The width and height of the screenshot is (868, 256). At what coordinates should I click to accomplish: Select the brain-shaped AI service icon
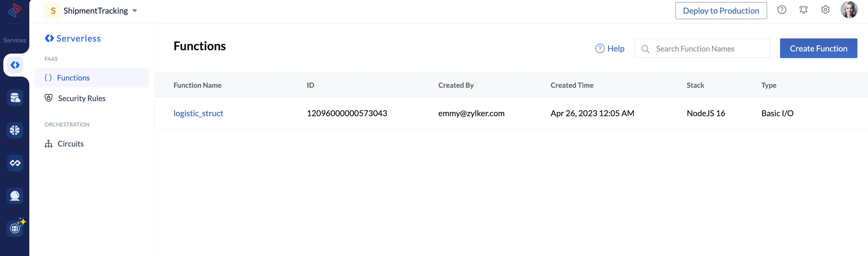click(15, 130)
